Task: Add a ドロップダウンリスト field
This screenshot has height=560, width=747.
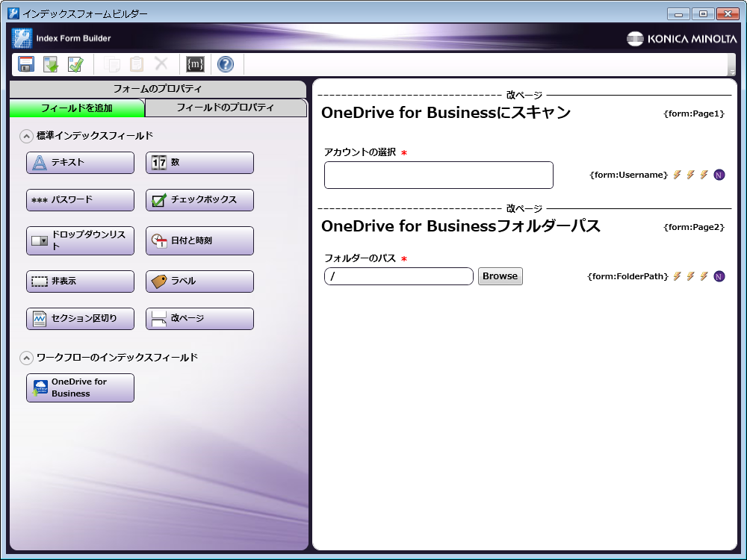Action: [x=80, y=240]
